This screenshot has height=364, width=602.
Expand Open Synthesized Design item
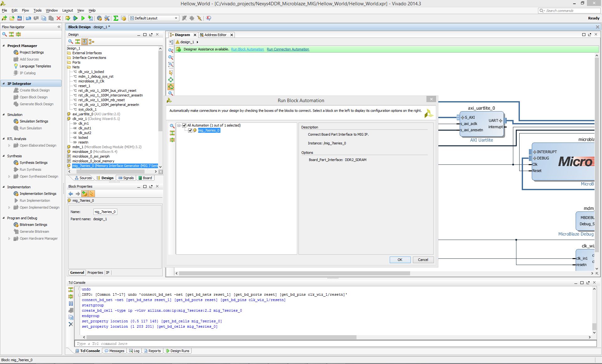(9, 176)
